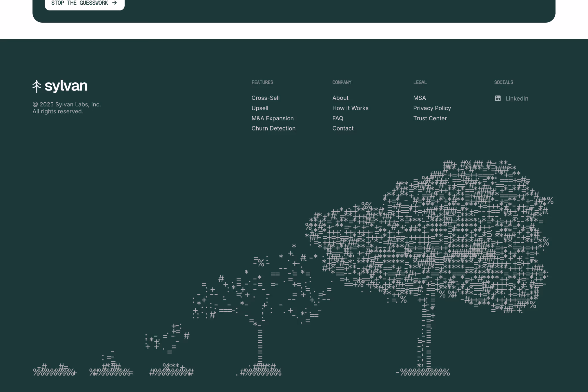
Task: Click the Sylvan tree logo icon
Action: click(x=37, y=86)
